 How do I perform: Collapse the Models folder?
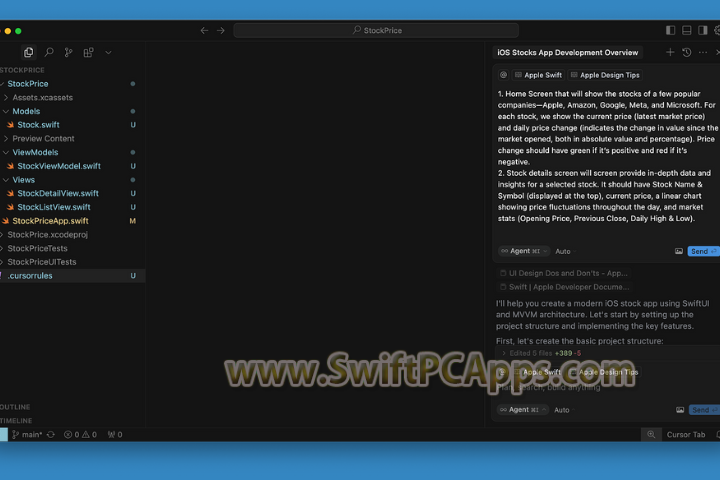click(x=73, y=111)
